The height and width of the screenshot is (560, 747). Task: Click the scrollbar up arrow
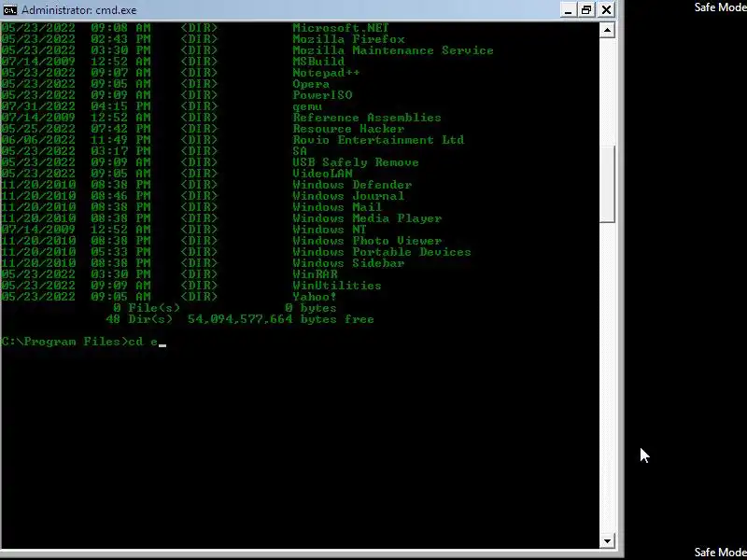pos(607,31)
